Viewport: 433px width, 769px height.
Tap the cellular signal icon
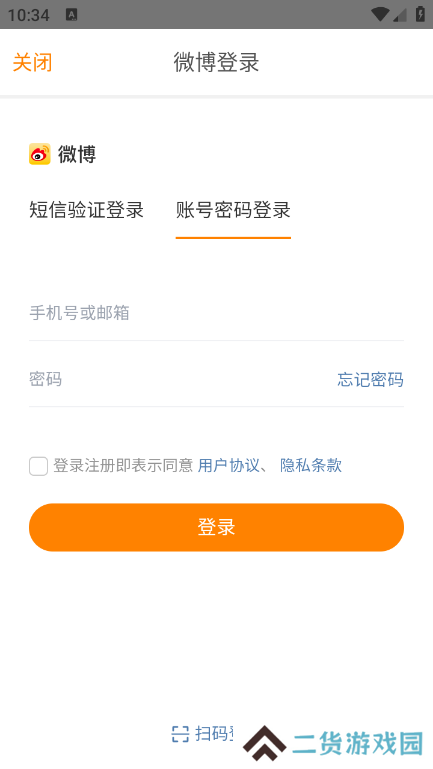[400, 15]
